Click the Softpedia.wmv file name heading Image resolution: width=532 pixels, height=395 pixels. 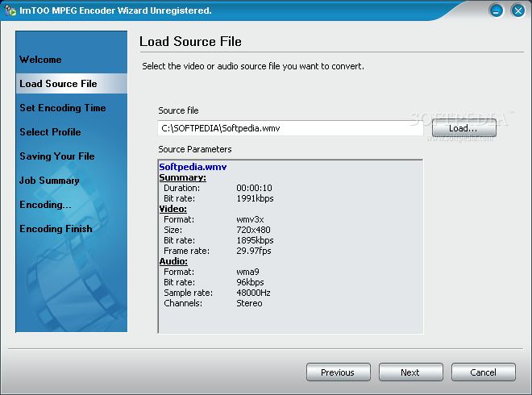click(x=193, y=167)
